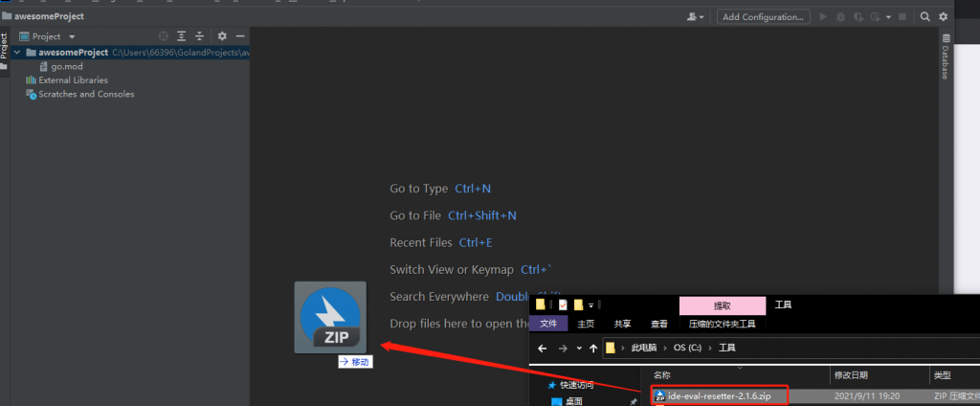The width and height of the screenshot is (980, 406).
Task: Open Explorer quick access toolbar customize dropdown
Action: coord(591,304)
